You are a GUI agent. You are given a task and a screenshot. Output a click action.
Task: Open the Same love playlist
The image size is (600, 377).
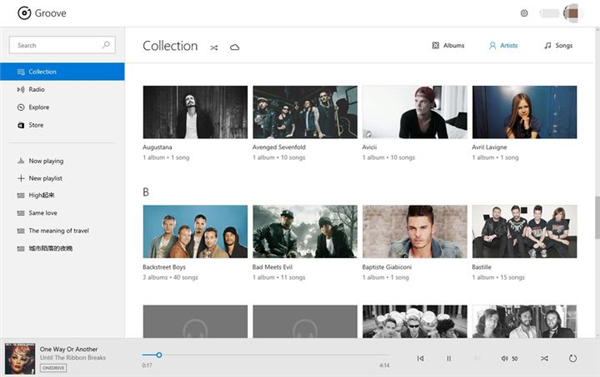(x=62, y=213)
